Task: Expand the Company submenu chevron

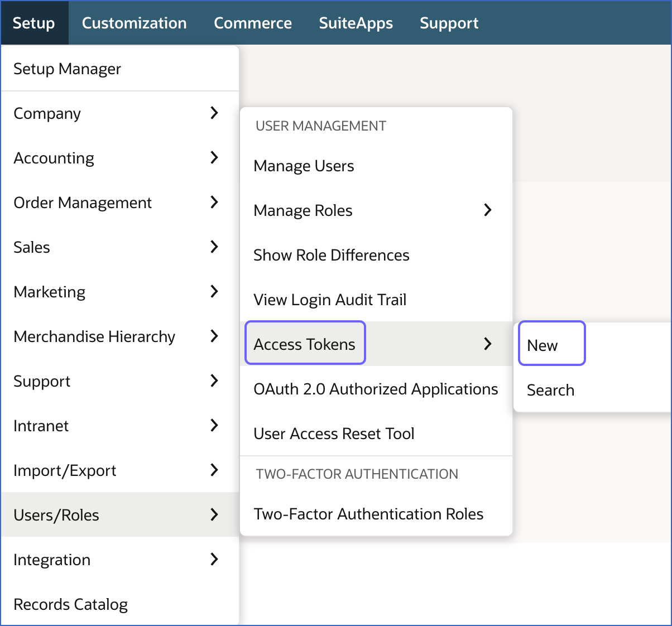Action: tap(214, 113)
